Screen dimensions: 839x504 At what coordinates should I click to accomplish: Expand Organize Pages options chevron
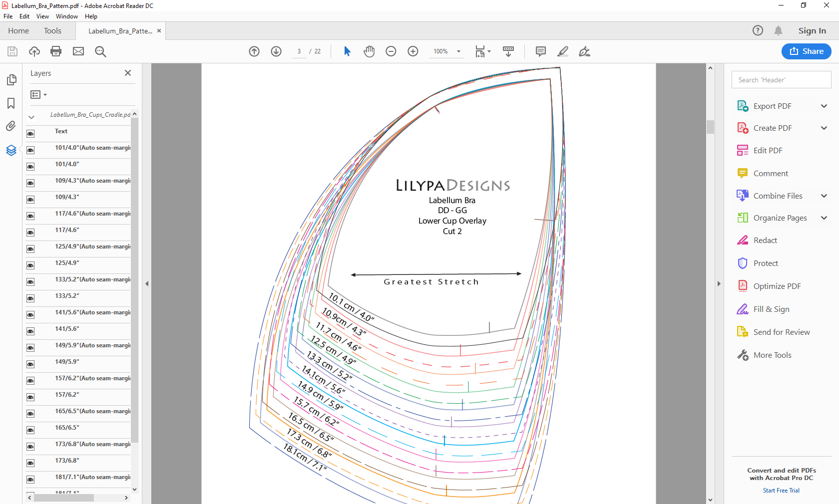(x=824, y=218)
